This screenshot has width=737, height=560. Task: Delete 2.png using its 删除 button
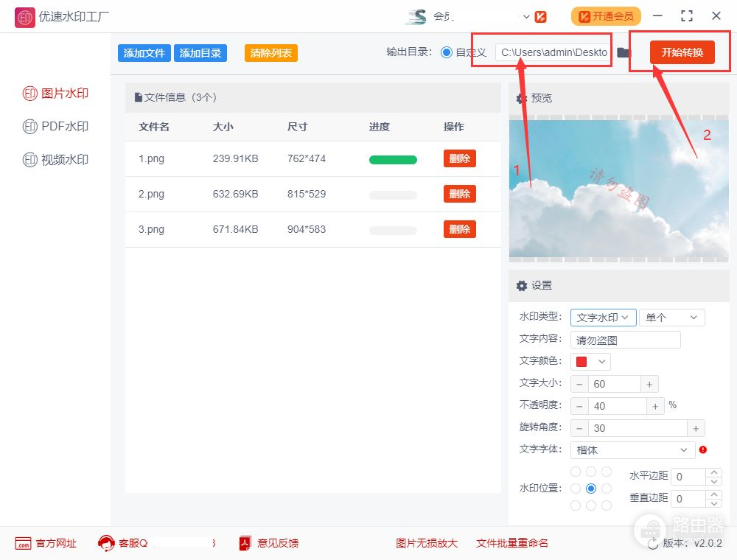pos(459,194)
